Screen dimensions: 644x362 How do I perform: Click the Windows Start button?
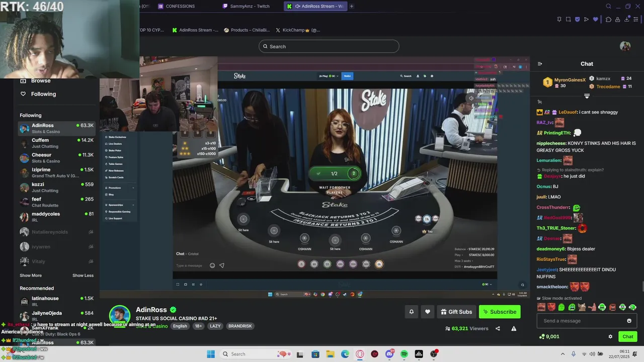click(211, 354)
